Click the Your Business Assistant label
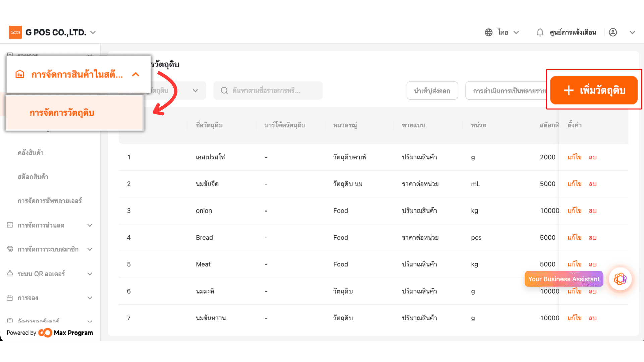This screenshot has height=362, width=644. 564,279
